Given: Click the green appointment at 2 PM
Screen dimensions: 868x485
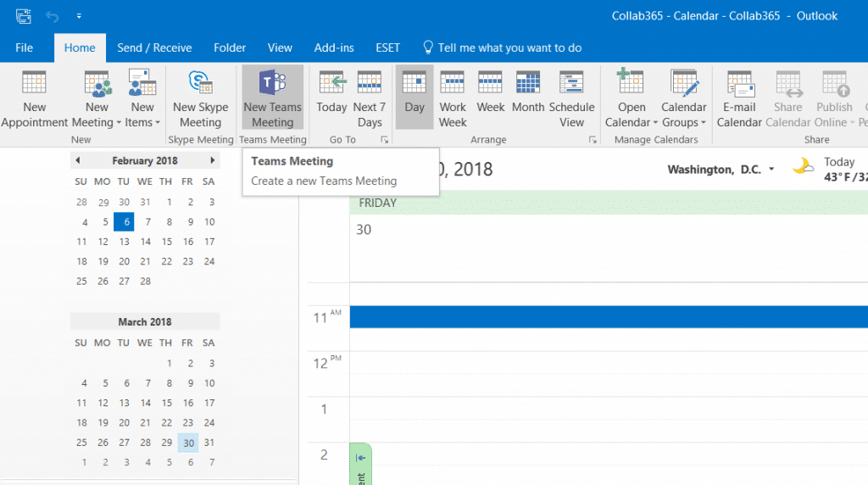Looking at the screenshot, I should click(360, 464).
